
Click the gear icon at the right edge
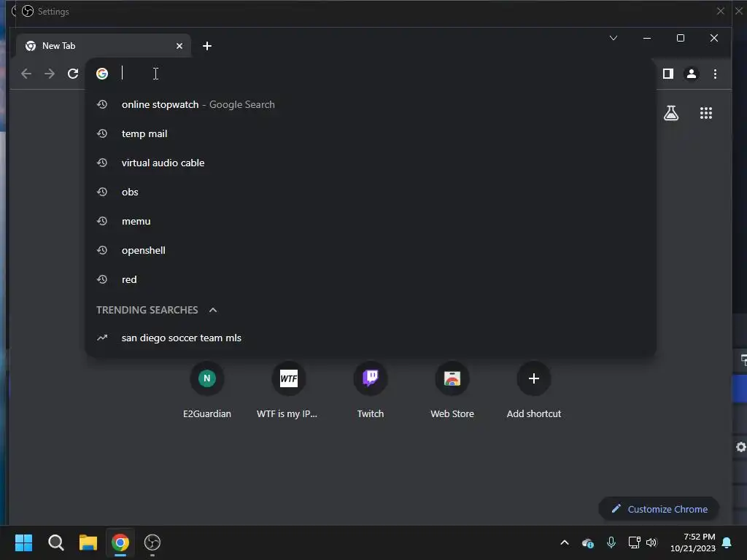(741, 447)
